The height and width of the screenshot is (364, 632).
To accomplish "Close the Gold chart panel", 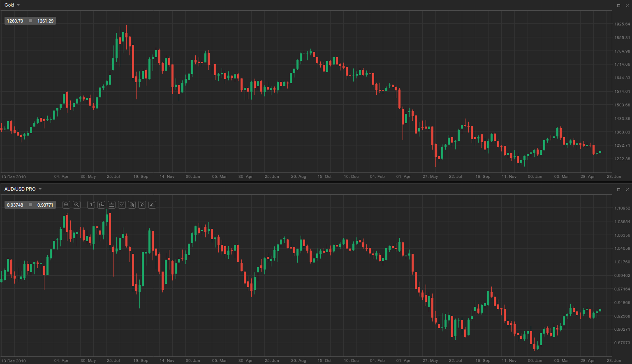I will (627, 5).
